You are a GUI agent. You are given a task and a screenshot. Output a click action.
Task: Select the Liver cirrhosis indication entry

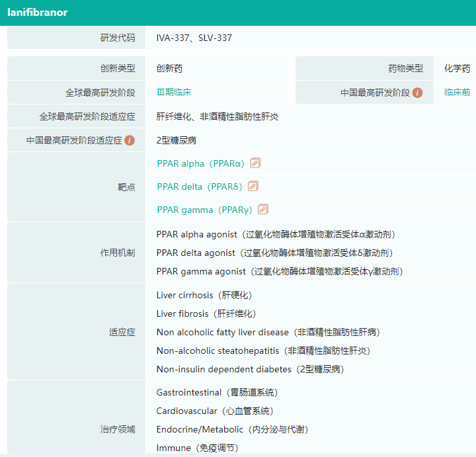point(204,295)
